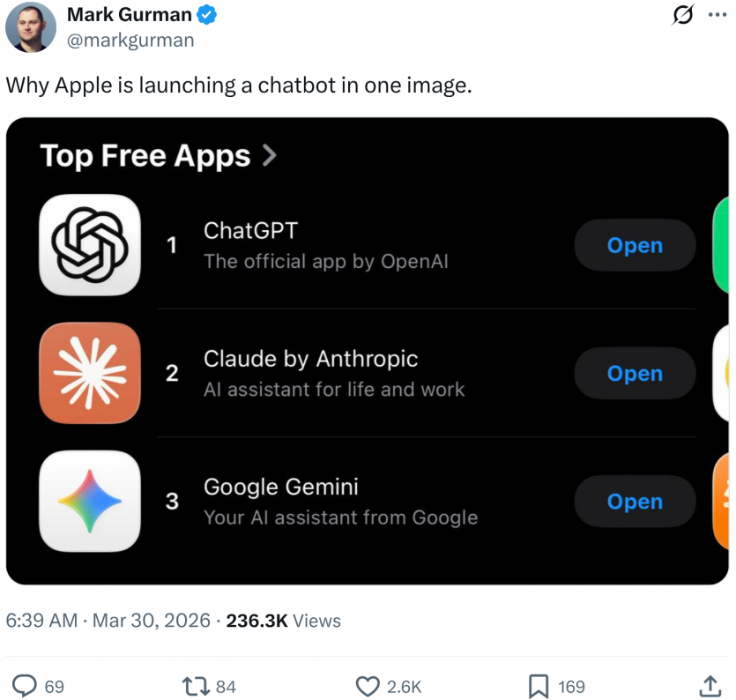The width and height of the screenshot is (736, 700).
Task: Click the Google Gemini app icon
Action: click(89, 501)
